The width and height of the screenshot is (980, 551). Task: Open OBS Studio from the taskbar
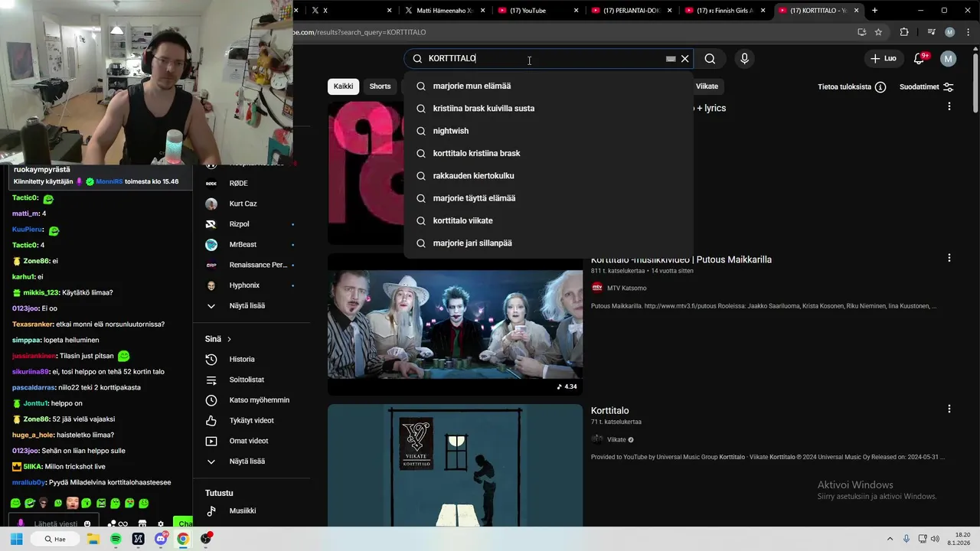tap(205, 539)
